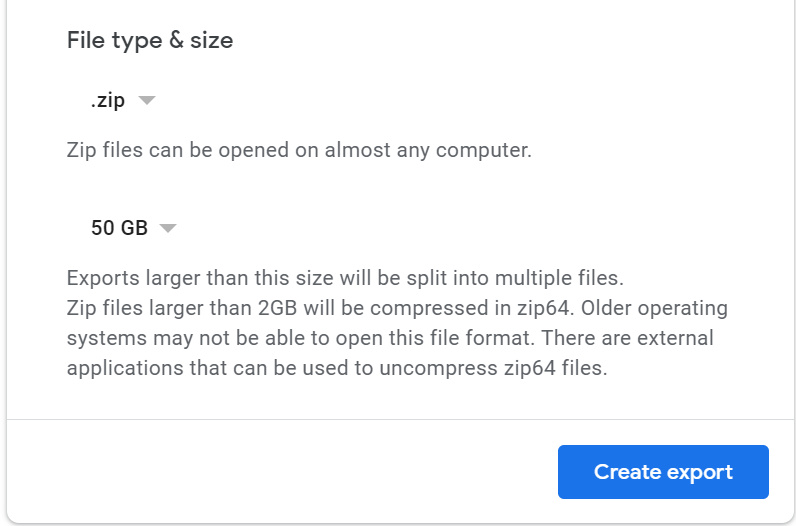This screenshot has width=796, height=526.
Task: Click the 'almost any computer' phrase
Action: click(x=428, y=150)
